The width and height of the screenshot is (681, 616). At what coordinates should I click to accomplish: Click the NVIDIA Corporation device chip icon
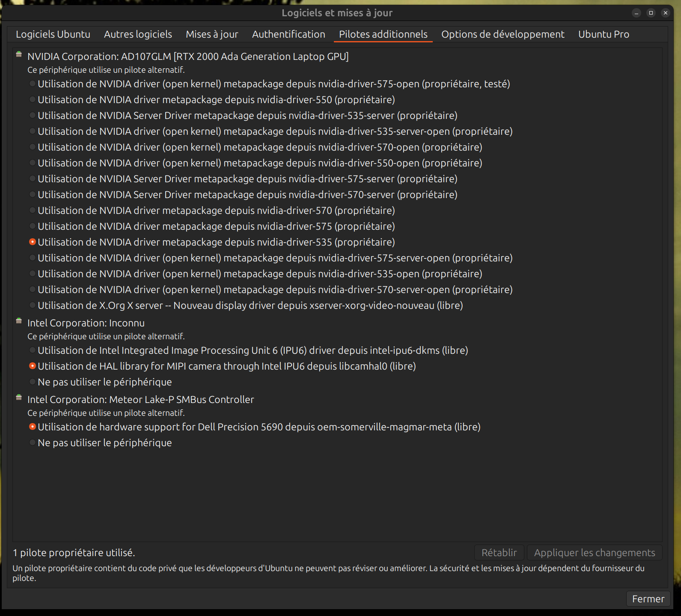point(19,54)
